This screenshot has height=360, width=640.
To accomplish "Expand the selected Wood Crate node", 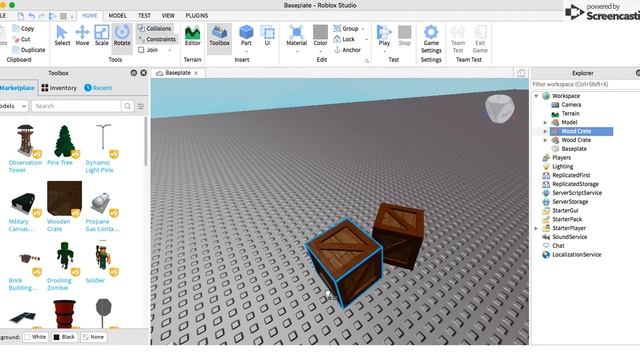I will pyautogui.click(x=545, y=131).
